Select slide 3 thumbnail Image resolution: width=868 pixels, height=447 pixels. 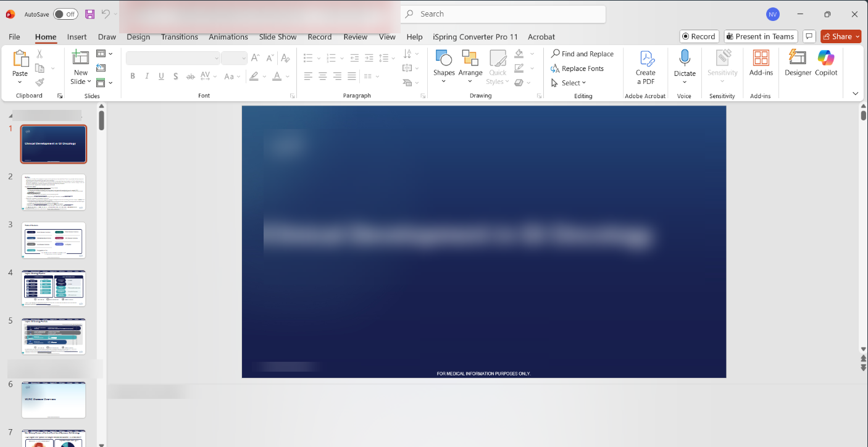54,240
